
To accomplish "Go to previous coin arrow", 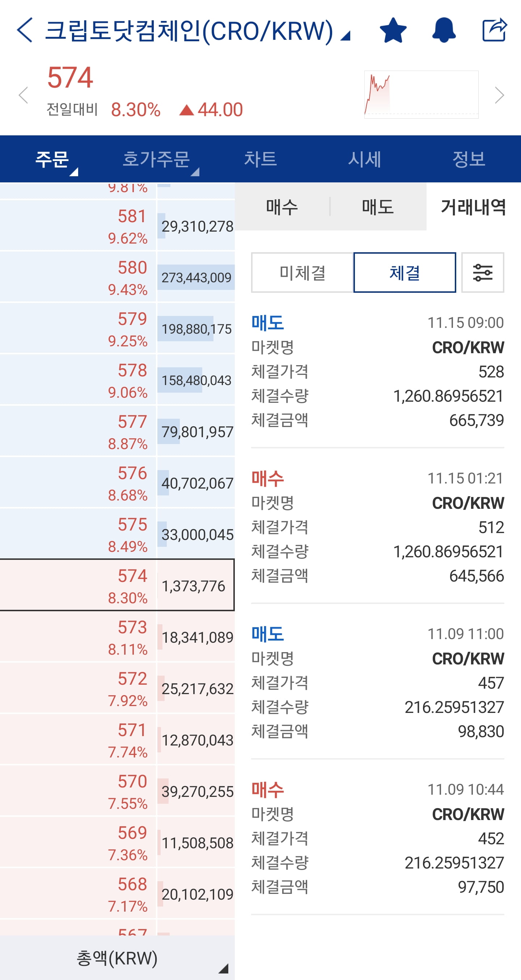I will point(24,95).
